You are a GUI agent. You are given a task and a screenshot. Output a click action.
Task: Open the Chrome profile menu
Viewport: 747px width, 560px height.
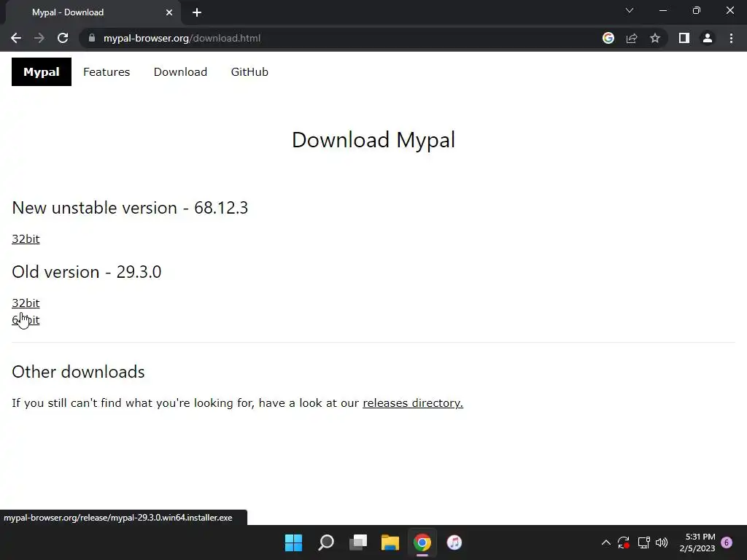[x=708, y=38]
